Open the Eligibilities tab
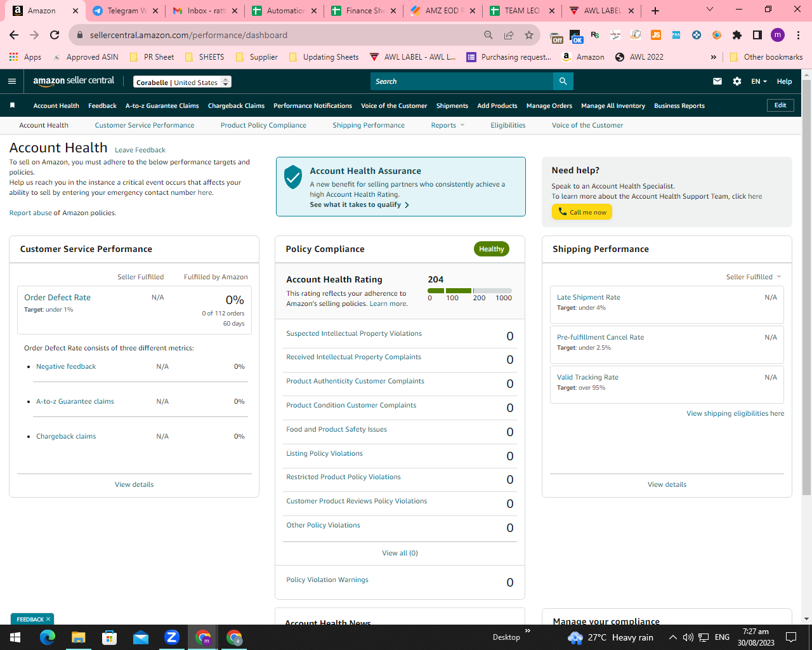The width and height of the screenshot is (812, 650). point(508,125)
